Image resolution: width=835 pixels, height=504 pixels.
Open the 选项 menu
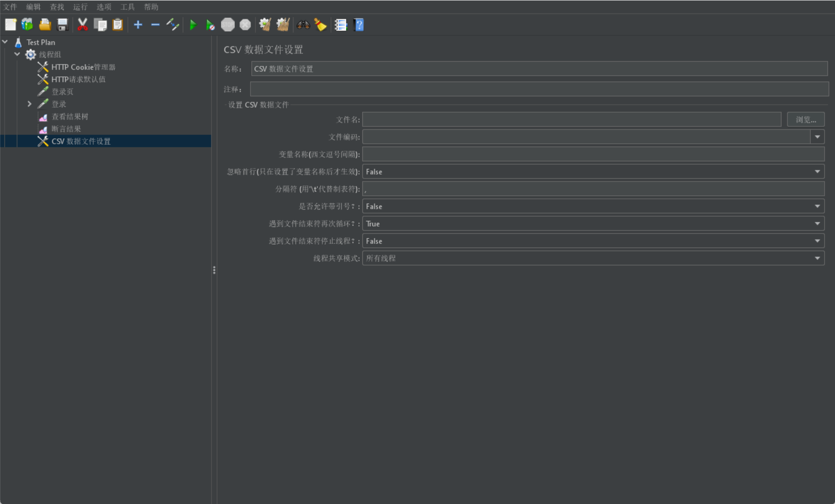[x=104, y=7]
